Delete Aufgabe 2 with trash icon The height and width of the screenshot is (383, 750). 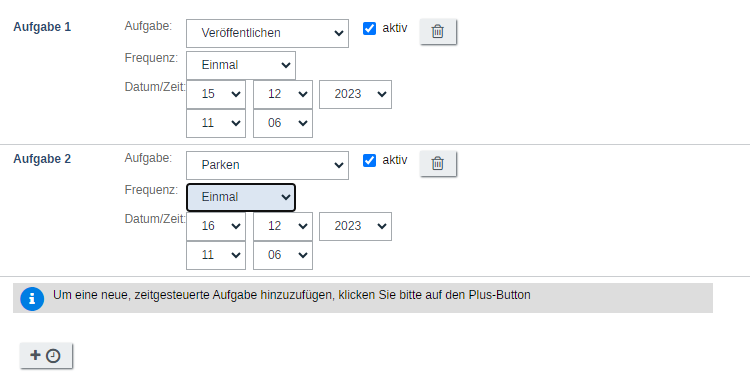click(x=438, y=164)
